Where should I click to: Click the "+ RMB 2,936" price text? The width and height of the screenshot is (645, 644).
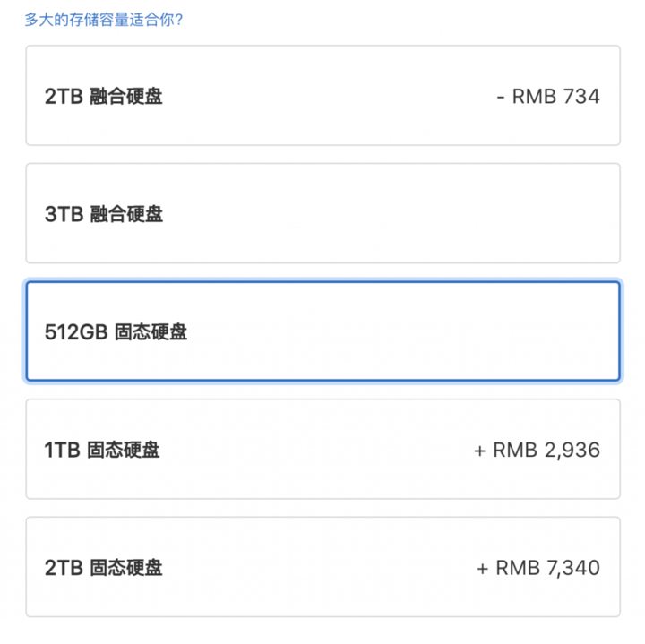(537, 450)
